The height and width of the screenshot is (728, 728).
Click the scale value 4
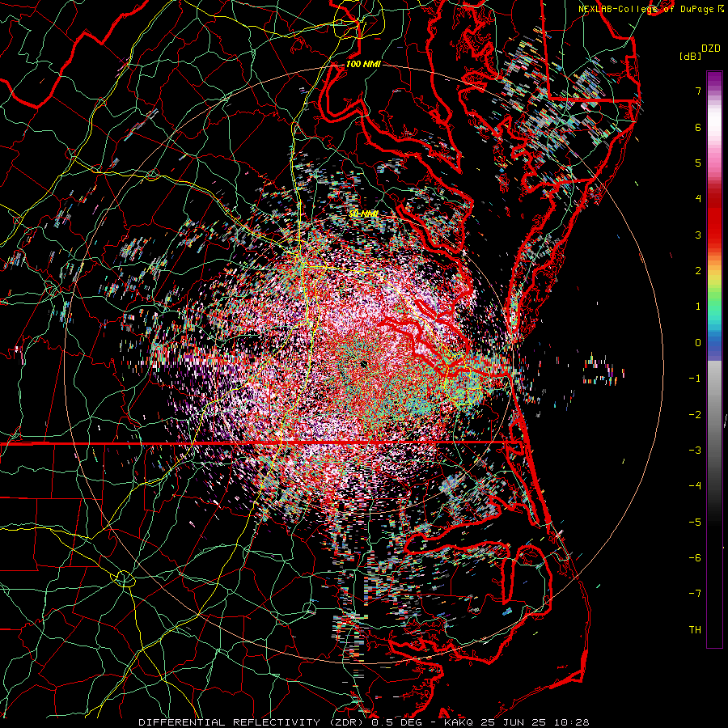pyautogui.click(x=698, y=199)
